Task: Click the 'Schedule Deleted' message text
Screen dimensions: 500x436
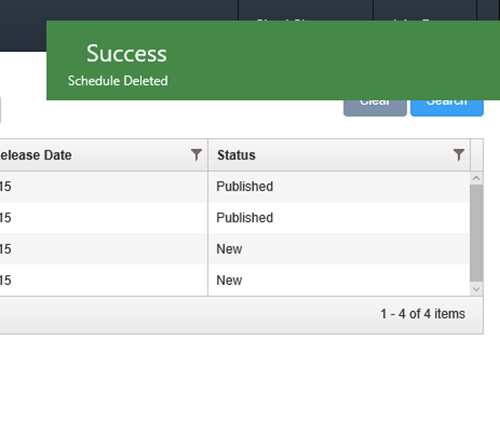Action: click(118, 81)
